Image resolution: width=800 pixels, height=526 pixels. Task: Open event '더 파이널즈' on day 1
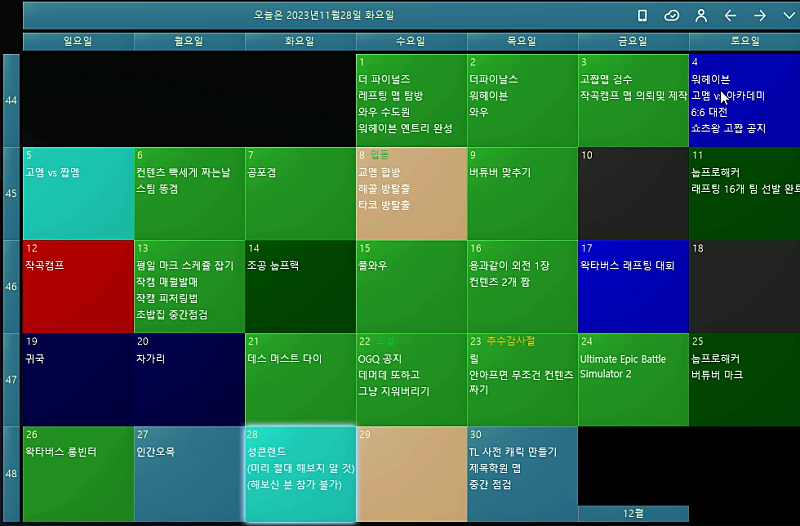[x=384, y=80]
